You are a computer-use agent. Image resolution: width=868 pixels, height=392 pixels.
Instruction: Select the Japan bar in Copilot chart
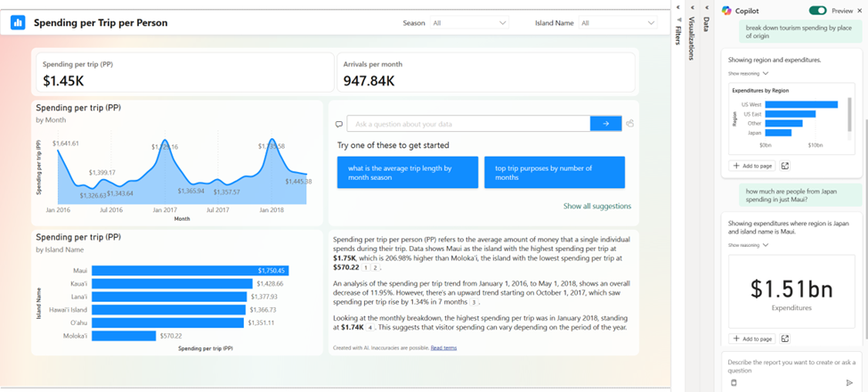tap(778, 133)
